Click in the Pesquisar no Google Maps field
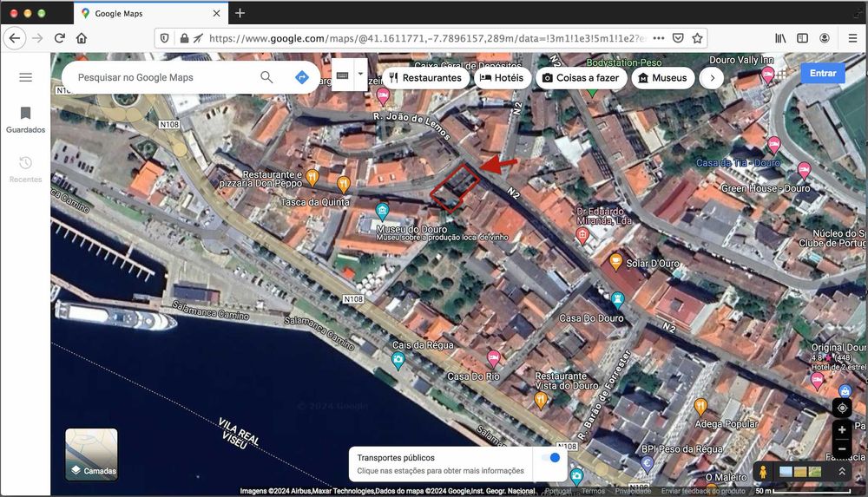868x497 pixels. click(x=166, y=77)
